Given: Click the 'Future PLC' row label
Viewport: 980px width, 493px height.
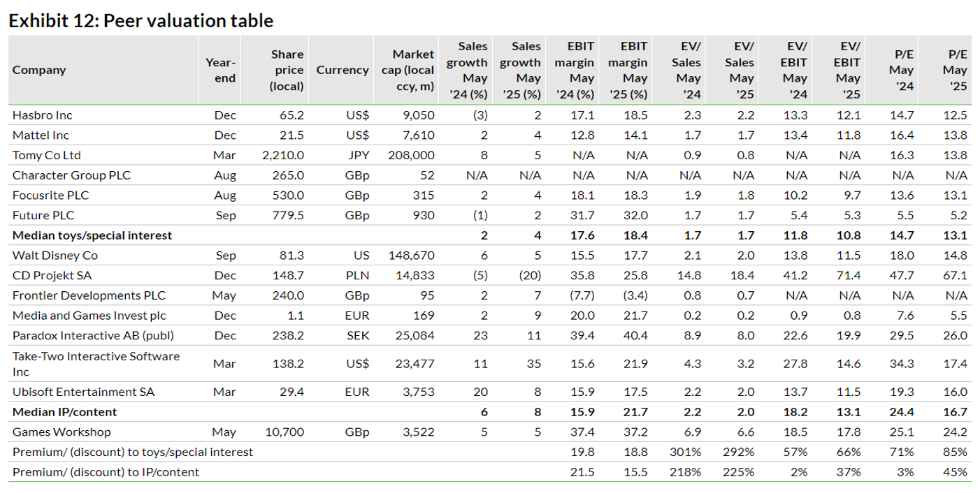Looking at the screenshot, I should tap(44, 216).
